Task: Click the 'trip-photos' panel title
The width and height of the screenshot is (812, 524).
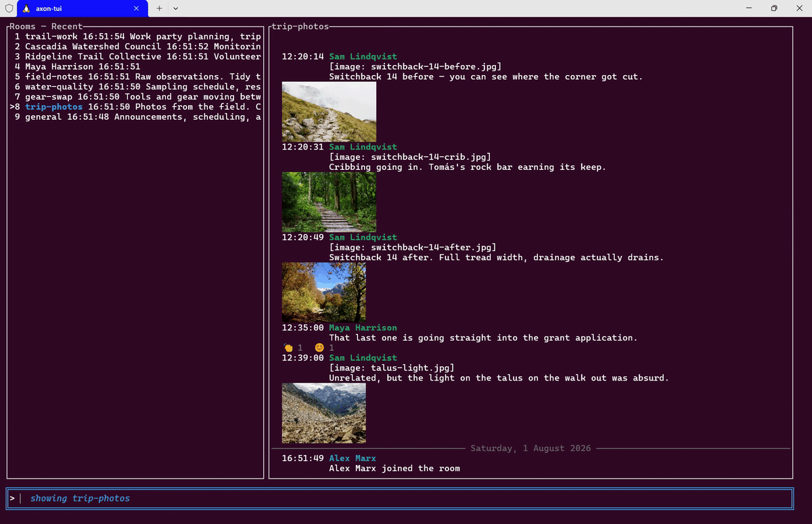Action: click(x=300, y=26)
